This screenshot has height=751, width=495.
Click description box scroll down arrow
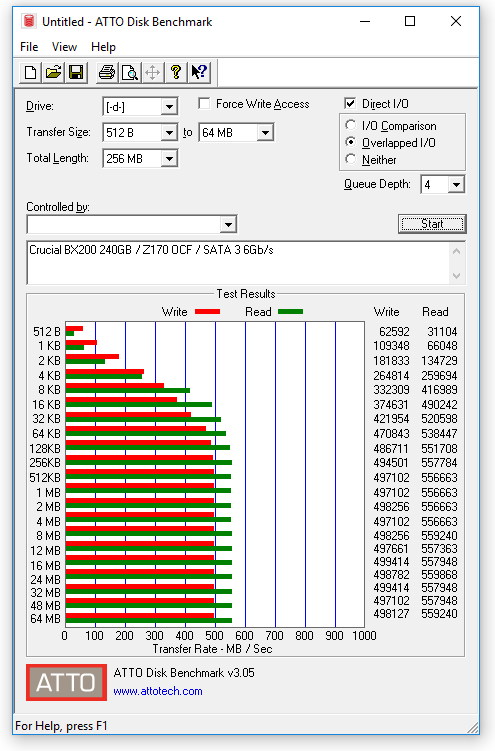point(457,275)
